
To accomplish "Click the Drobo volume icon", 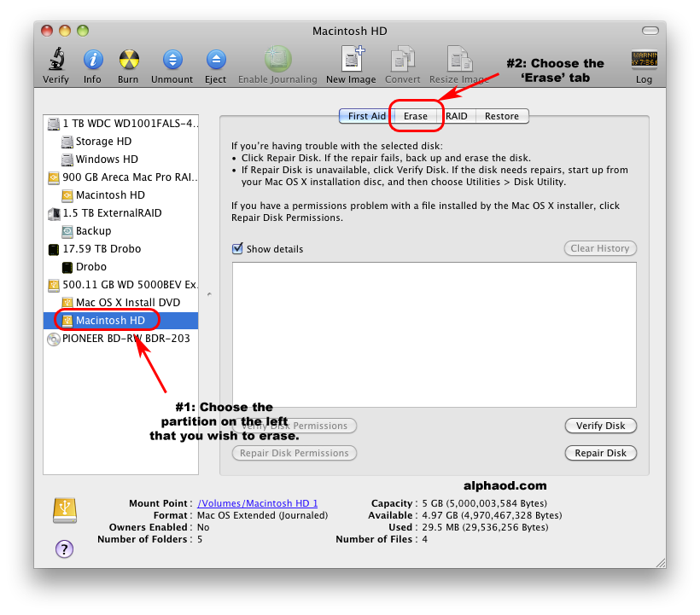I will [67, 267].
